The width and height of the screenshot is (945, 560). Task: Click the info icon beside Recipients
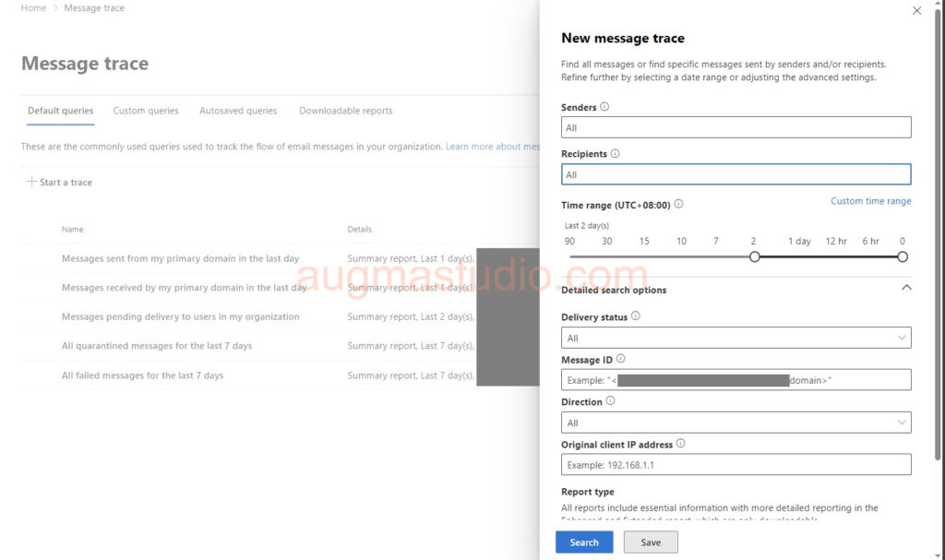point(616,154)
